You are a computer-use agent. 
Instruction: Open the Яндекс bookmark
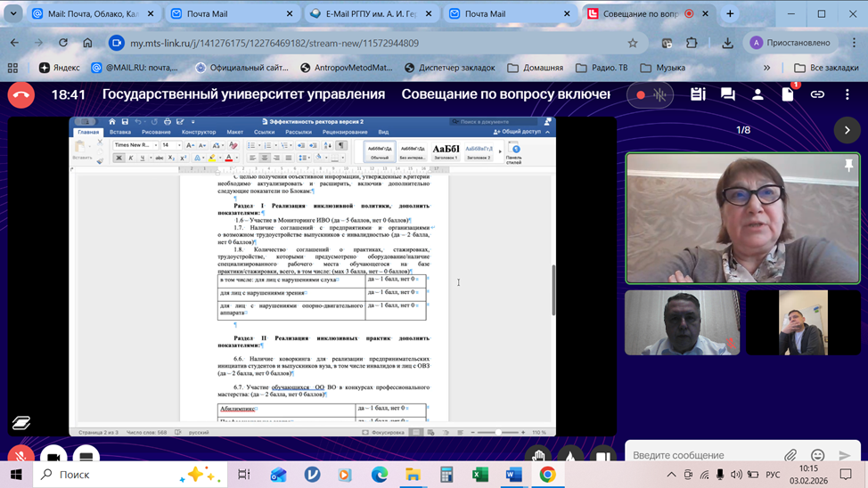pos(59,68)
